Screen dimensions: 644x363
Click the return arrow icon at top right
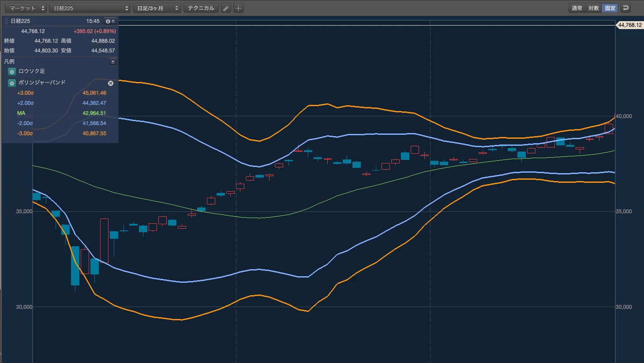625,8
